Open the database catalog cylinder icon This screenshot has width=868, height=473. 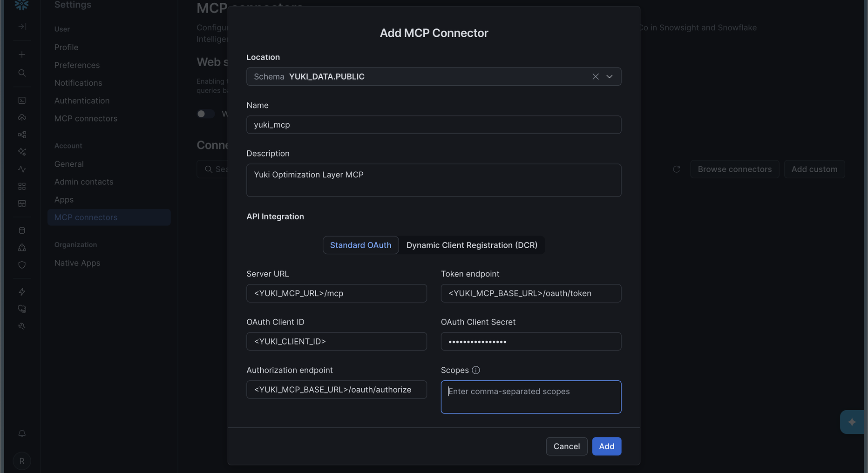(x=22, y=230)
